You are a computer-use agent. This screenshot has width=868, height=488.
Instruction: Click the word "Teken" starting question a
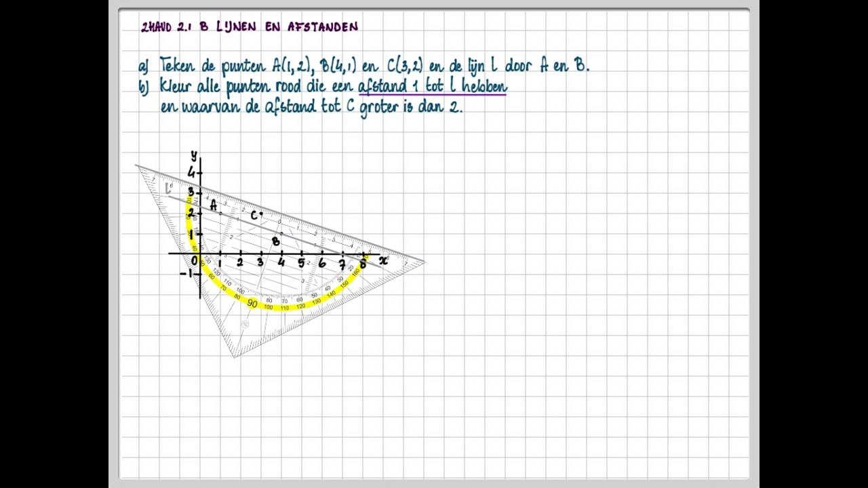click(178, 66)
